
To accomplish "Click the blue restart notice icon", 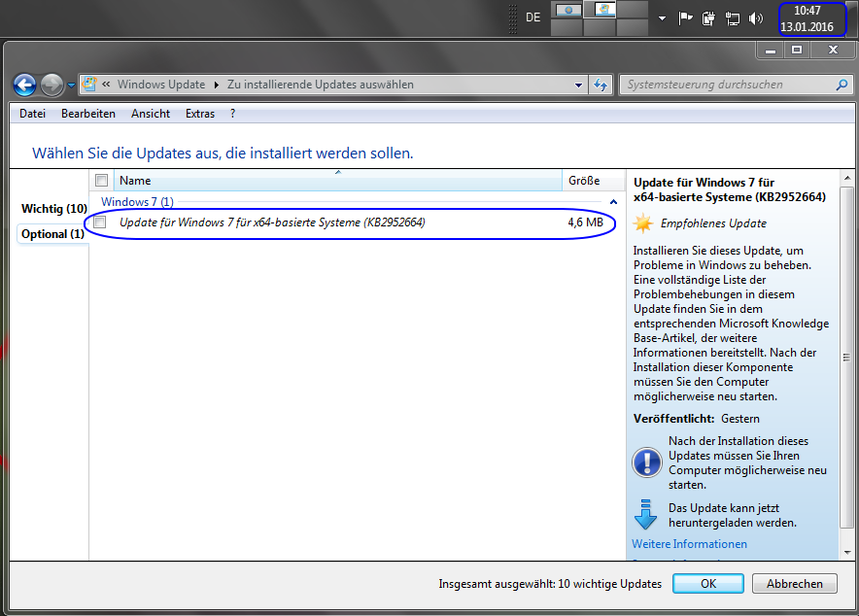I will (x=647, y=462).
